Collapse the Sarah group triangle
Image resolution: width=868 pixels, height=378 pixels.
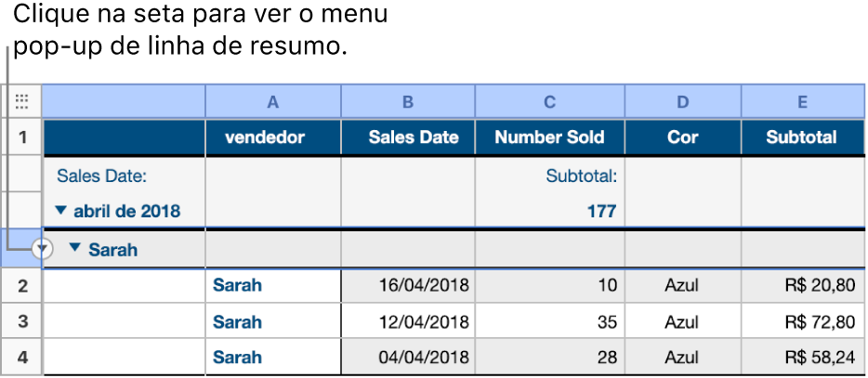coord(75,248)
